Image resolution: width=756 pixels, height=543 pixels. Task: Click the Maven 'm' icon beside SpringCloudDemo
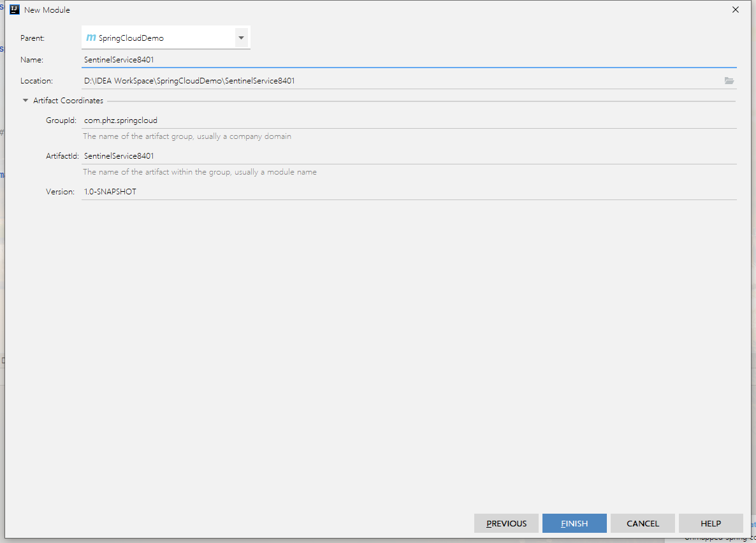pyautogui.click(x=91, y=38)
